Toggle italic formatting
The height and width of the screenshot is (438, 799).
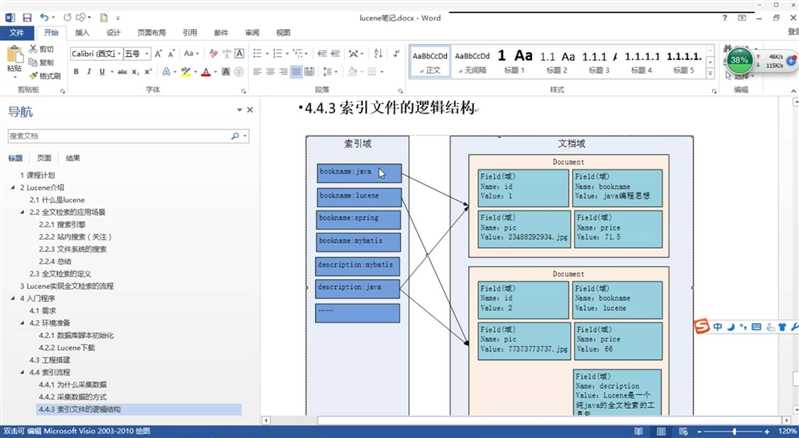click(x=89, y=72)
